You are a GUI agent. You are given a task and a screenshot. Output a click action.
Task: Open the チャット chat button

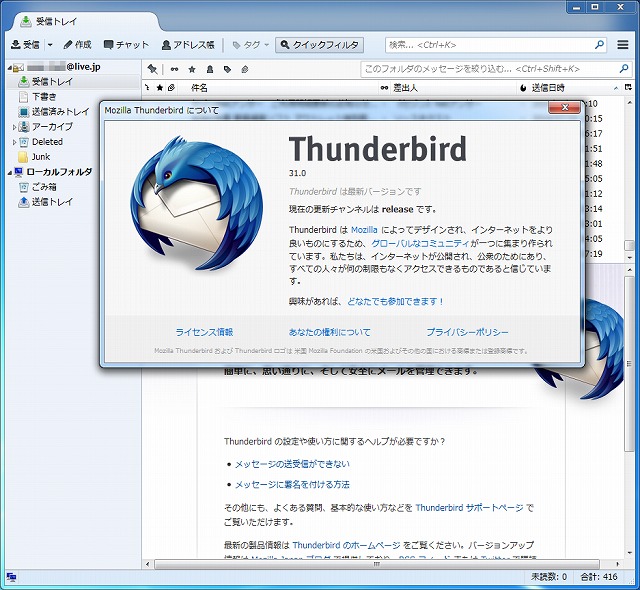pos(126,45)
